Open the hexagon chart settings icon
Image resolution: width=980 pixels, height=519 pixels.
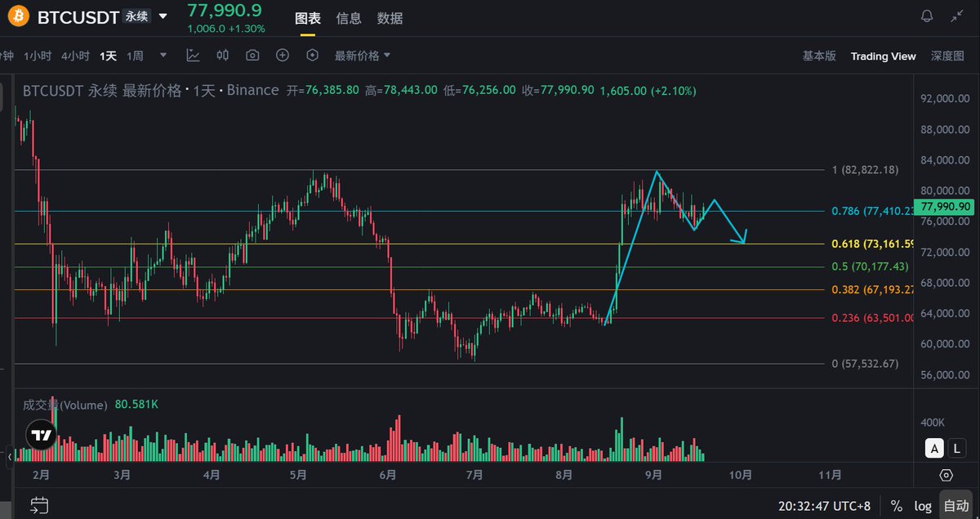coord(312,56)
